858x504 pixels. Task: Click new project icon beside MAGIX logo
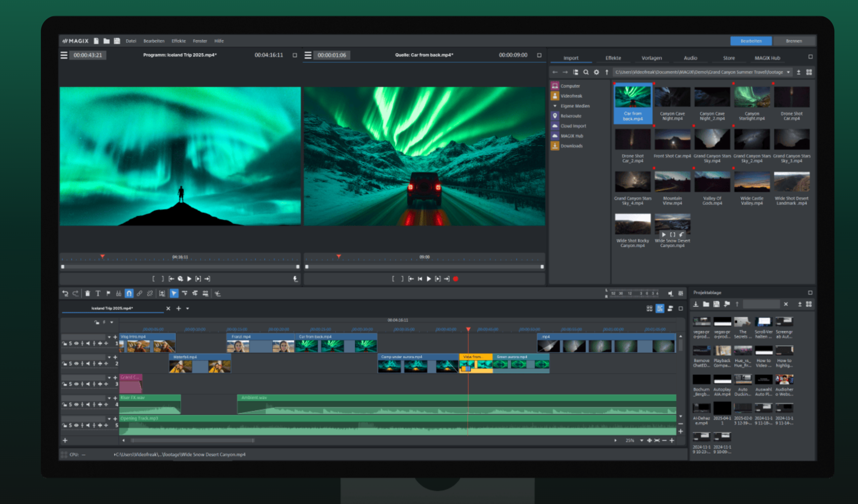[96, 41]
